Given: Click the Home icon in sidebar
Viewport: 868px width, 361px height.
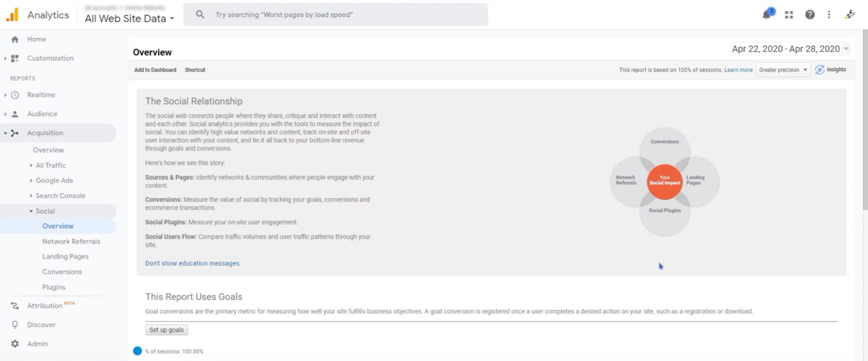Looking at the screenshot, I should point(15,39).
